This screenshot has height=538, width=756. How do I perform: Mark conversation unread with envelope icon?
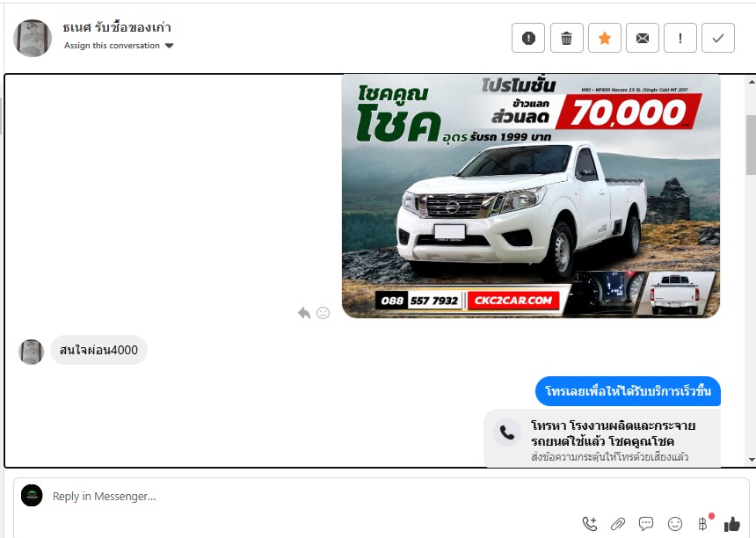(x=643, y=38)
